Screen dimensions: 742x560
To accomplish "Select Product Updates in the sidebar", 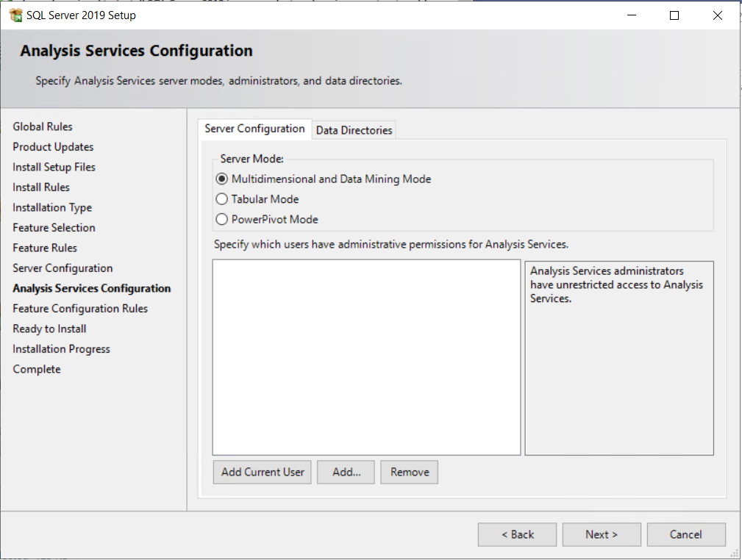I will click(x=53, y=146).
